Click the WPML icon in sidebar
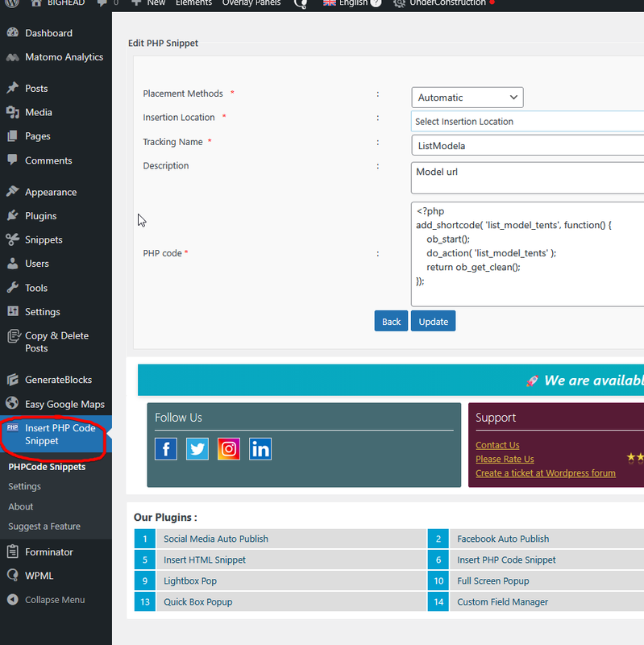The image size is (644, 645). coord(13,575)
